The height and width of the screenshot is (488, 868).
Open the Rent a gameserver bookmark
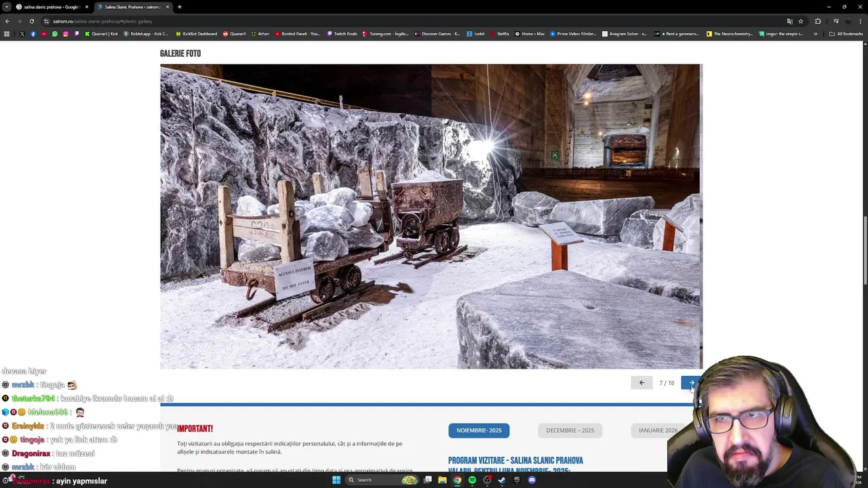[677, 33]
